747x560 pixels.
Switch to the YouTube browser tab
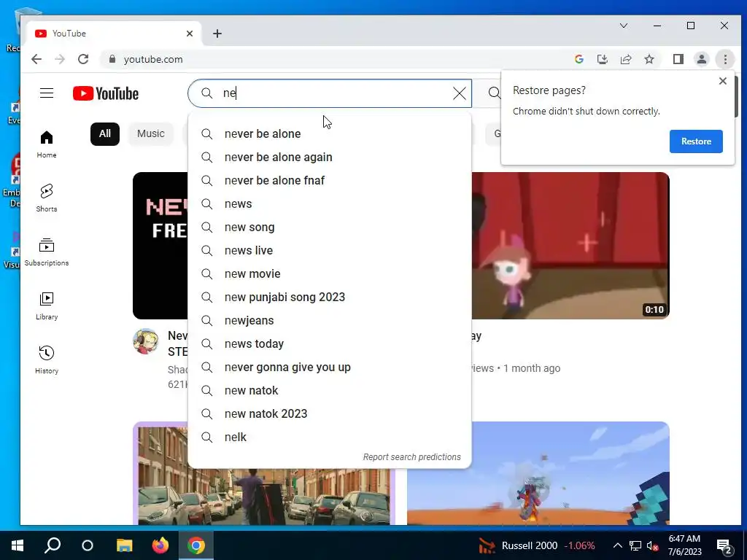point(115,34)
